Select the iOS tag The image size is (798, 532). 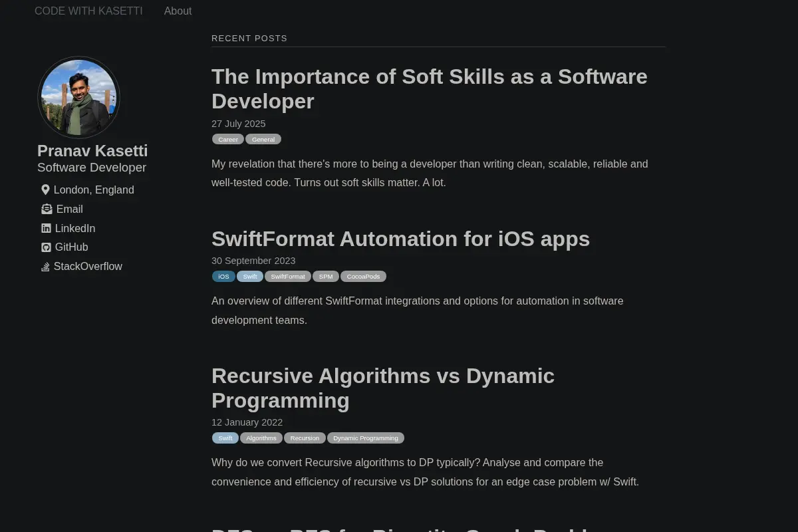point(223,276)
